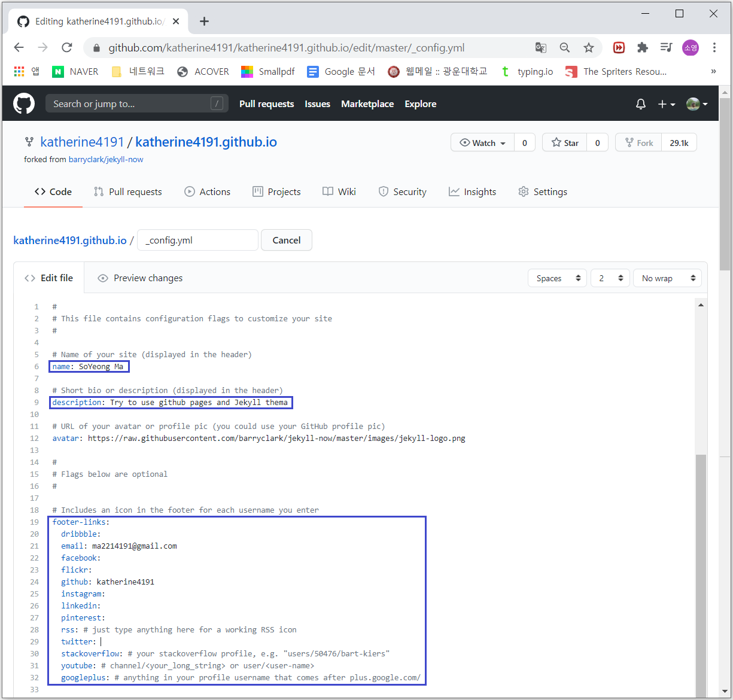The height and width of the screenshot is (700, 733).
Task: Open the Extensions puzzle icon
Action: click(643, 47)
